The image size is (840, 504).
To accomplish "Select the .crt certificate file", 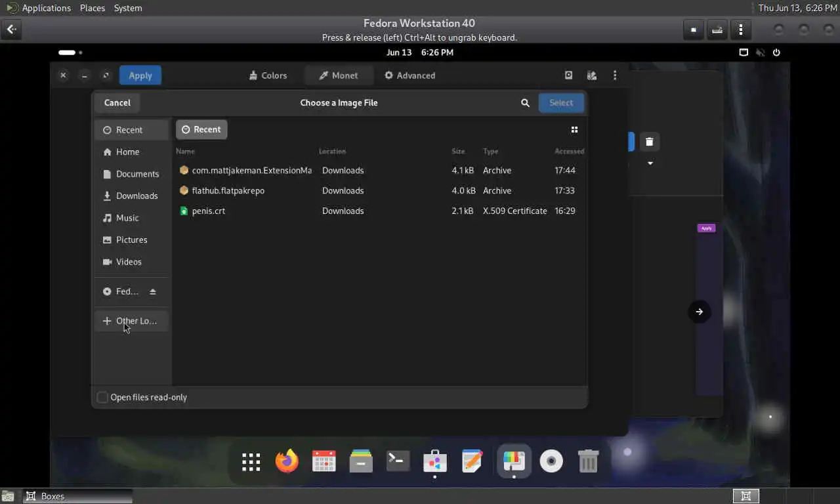I will click(381, 211).
